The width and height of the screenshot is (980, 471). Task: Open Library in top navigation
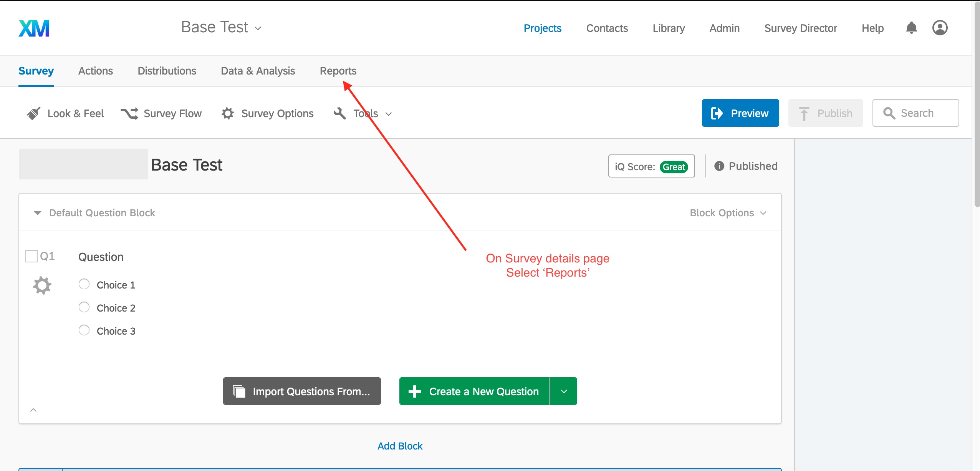click(669, 28)
